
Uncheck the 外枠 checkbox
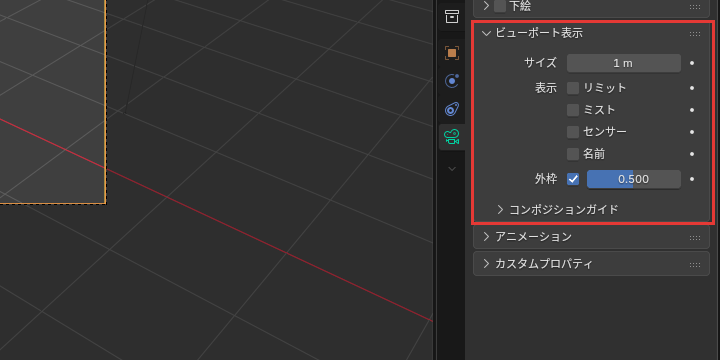pos(573,179)
